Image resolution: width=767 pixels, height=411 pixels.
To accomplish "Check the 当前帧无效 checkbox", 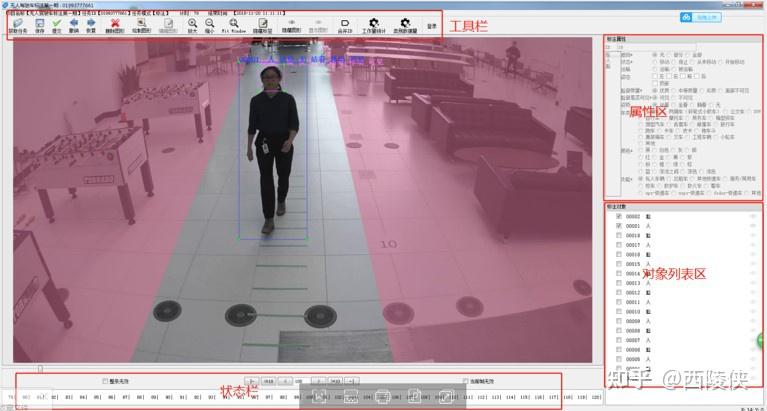I will click(x=465, y=381).
